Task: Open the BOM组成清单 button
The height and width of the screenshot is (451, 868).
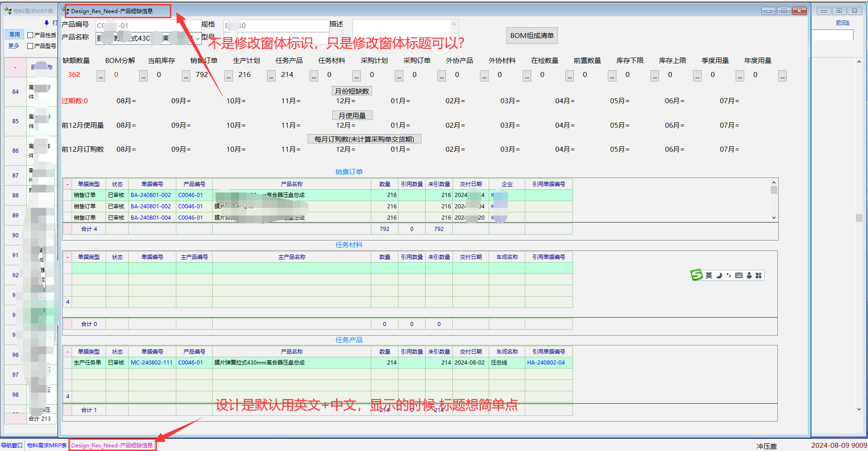Action: click(x=532, y=36)
